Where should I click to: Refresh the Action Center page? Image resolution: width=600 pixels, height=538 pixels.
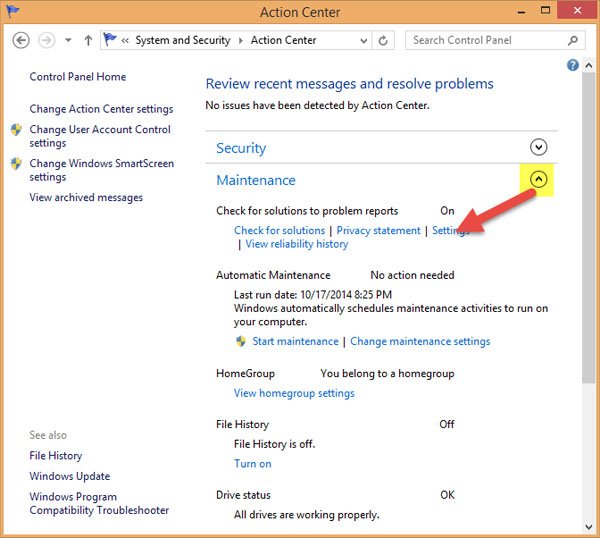pos(383,40)
